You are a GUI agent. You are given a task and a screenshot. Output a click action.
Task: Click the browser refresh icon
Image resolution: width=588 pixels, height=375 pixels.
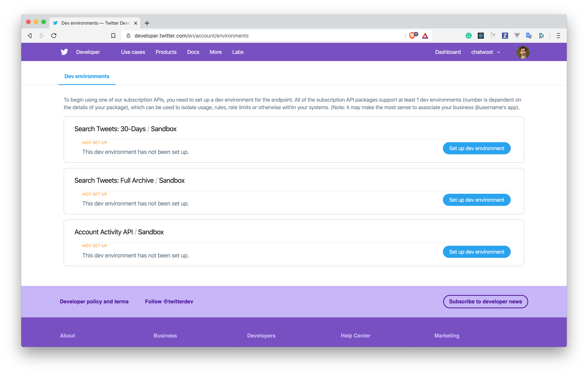coord(53,36)
